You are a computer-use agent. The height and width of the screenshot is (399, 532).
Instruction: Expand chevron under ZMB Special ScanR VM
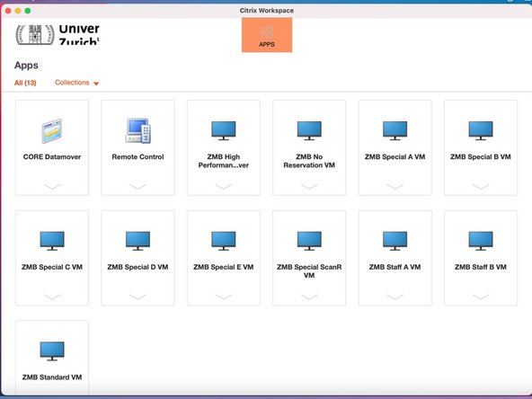point(309,297)
